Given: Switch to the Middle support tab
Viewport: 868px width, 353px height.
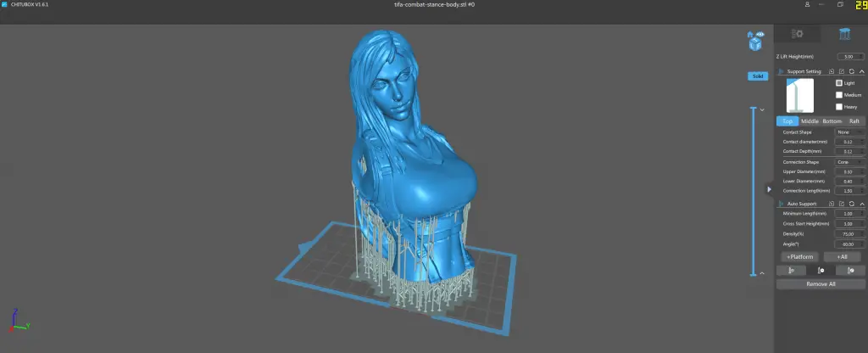Looking at the screenshot, I should pos(810,120).
